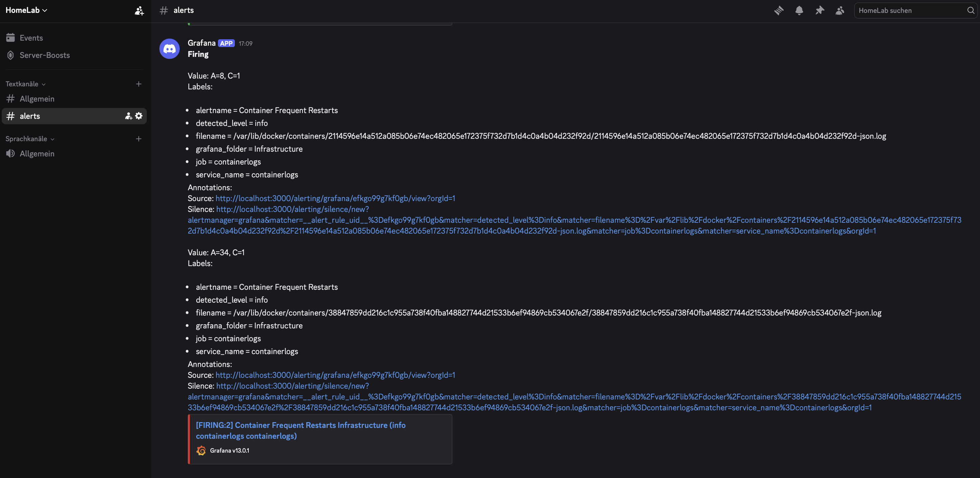
Task: Click the hash icon in channel header
Action: 163,10
